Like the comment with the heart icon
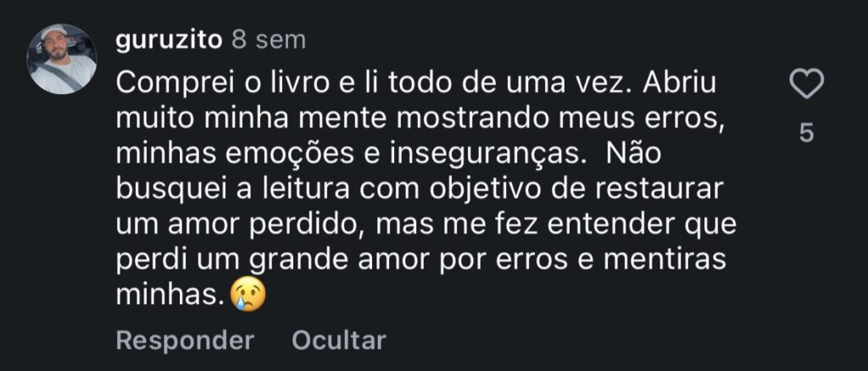The height and width of the screenshot is (371, 868). point(806,86)
